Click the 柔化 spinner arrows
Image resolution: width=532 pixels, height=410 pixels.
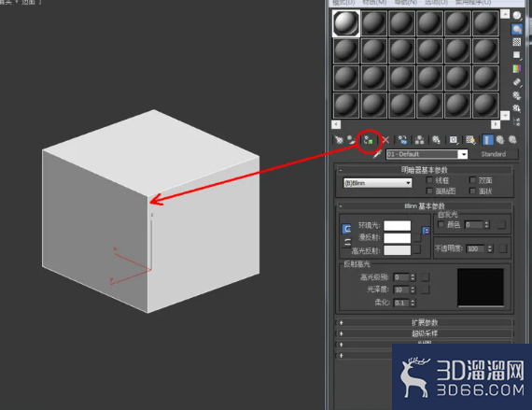(x=413, y=303)
